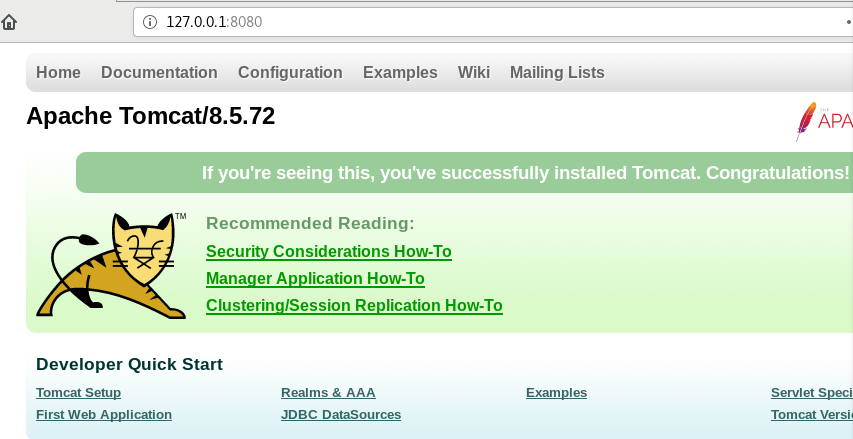Open the site information icon in address bar

click(150, 22)
